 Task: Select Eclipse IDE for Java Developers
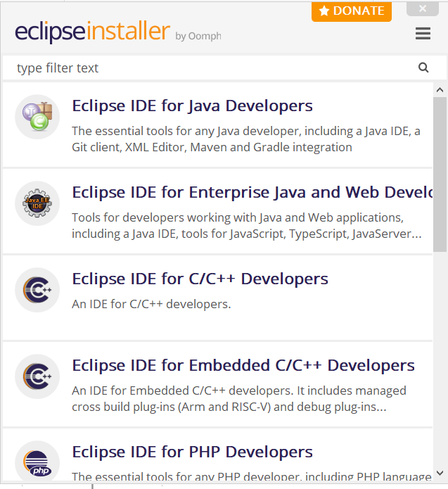click(217, 125)
